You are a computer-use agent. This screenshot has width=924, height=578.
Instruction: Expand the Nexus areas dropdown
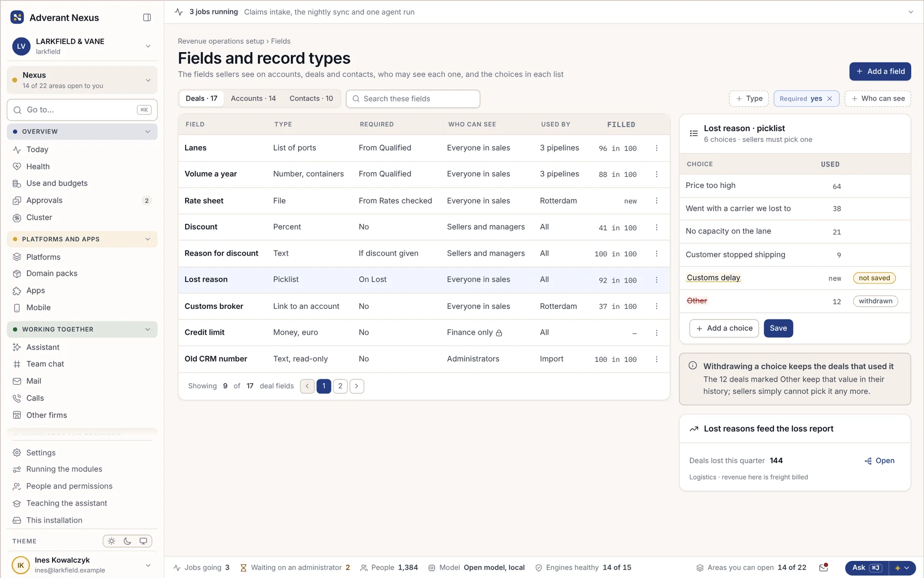(82, 80)
